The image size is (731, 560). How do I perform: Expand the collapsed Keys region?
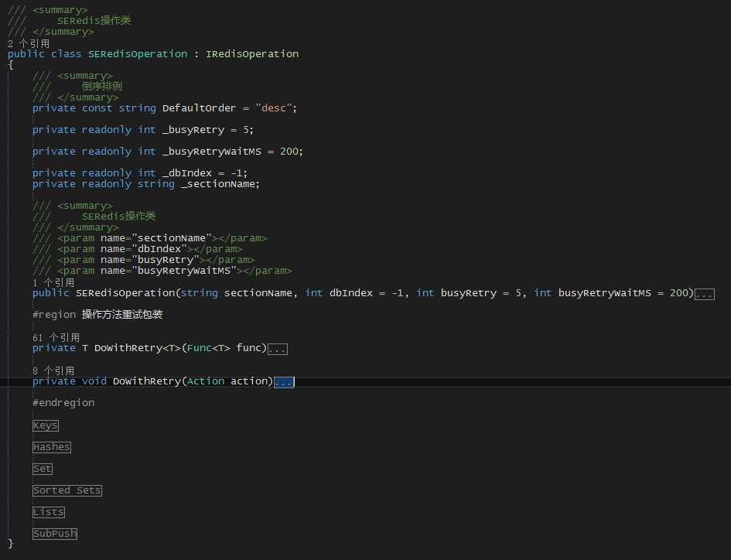45,425
